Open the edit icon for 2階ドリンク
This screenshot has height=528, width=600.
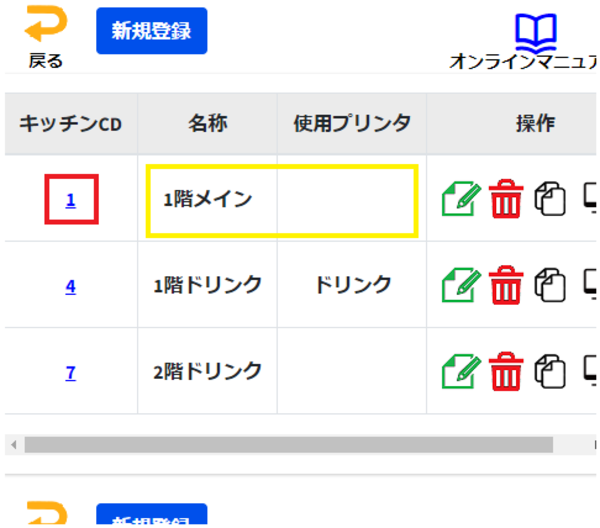(460, 372)
